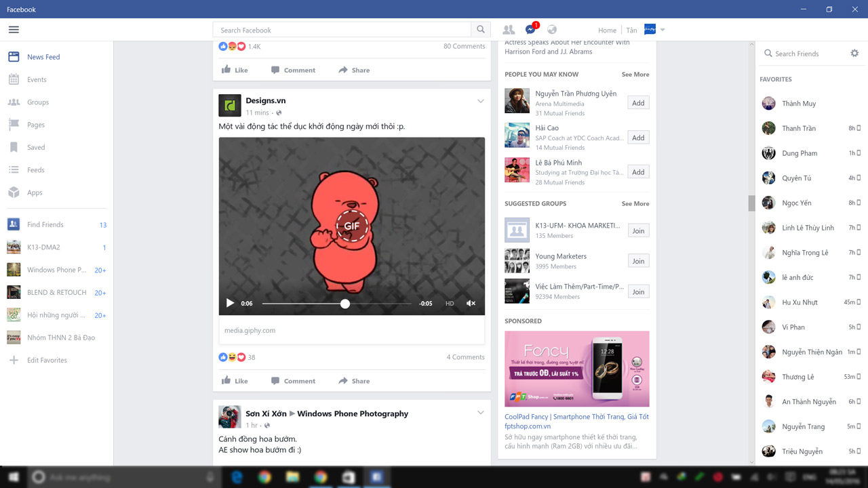Add Hải Cao as a friend

(x=637, y=137)
